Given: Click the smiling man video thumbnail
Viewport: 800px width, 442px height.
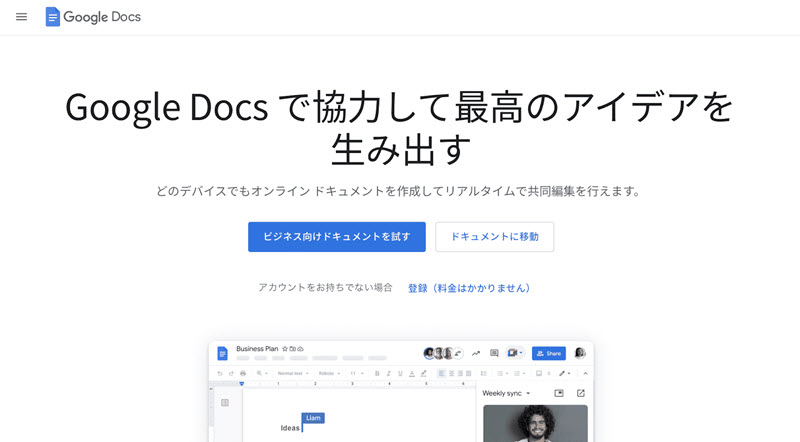Looking at the screenshot, I should click(535, 423).
